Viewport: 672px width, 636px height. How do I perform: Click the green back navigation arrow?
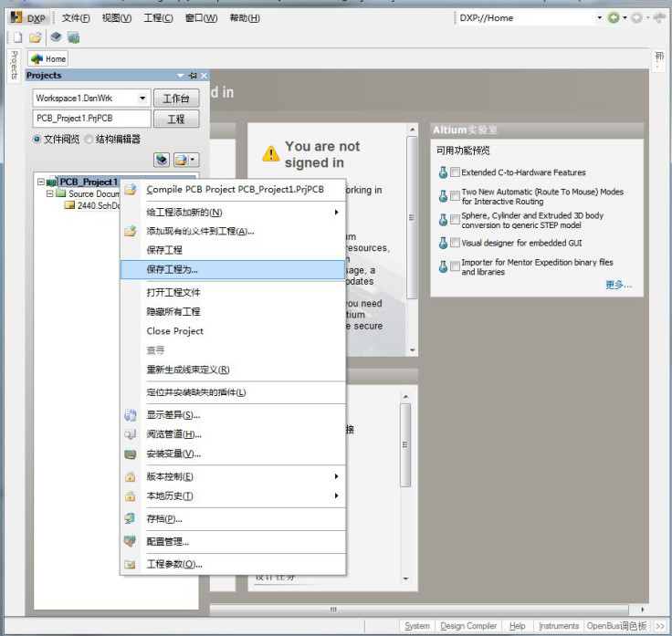pos(614,17)
